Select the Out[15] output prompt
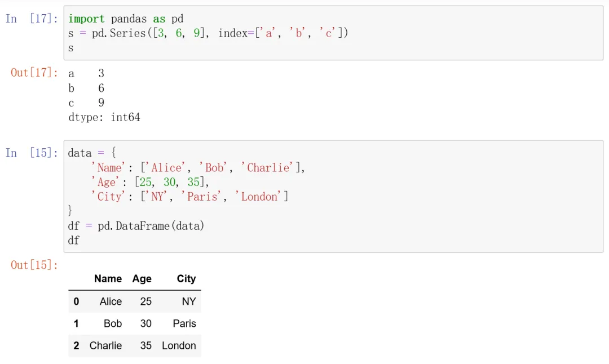This screenshot has height=364, width=609. tap(34, 265)
